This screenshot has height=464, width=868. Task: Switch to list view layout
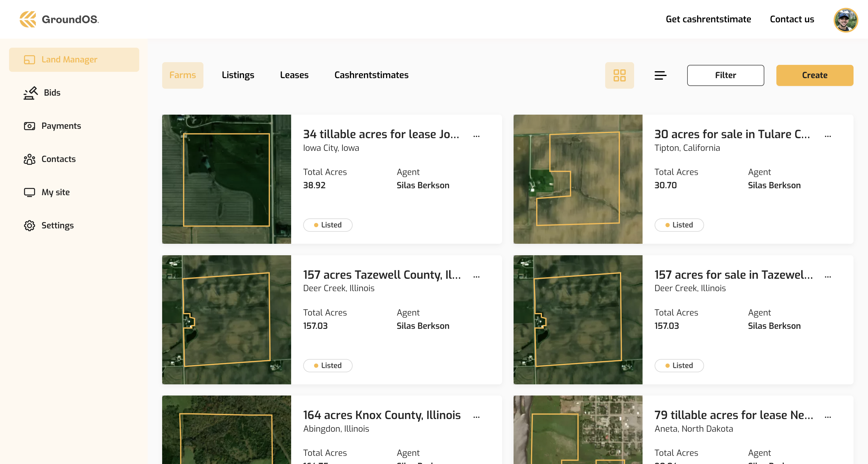[x=660, y=75]
